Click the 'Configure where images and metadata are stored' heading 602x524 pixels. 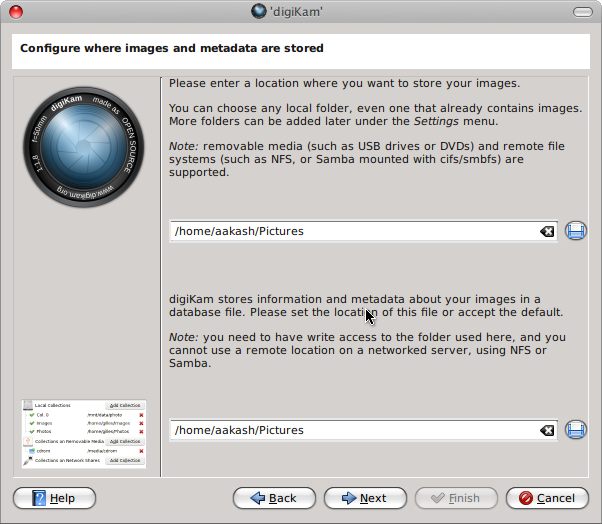coord(172,48)
